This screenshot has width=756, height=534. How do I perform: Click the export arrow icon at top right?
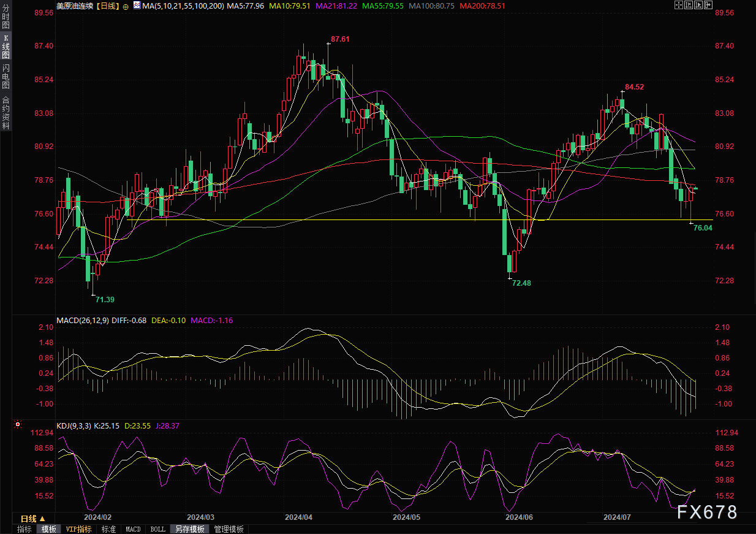click(x=709, y=5)
